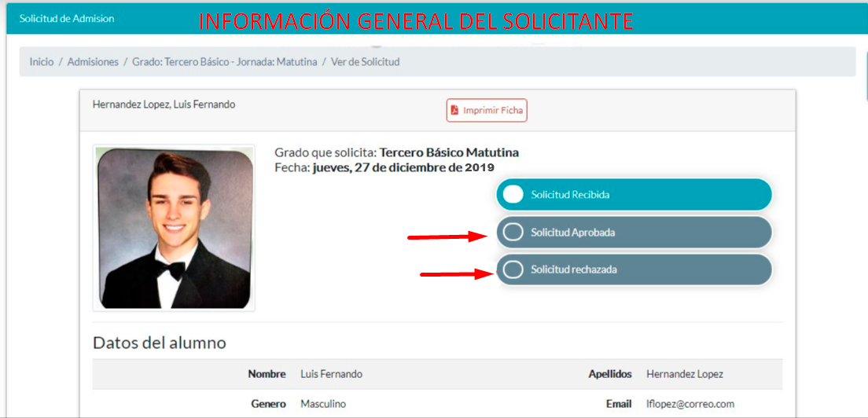Select the Solicitud Aprobada radio circle
The image size is (868, 418).
pyautogui.click(x=513, y=233)
